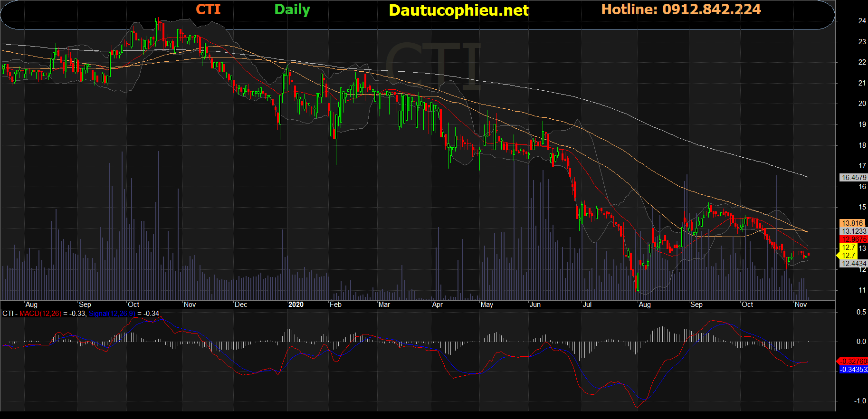Click the orange CTI ticker title

point(208,10)
